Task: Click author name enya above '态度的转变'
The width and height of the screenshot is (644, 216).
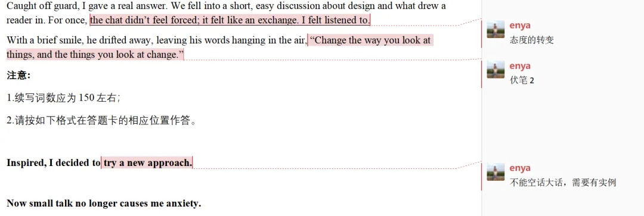Action: [x=519, y=26]
